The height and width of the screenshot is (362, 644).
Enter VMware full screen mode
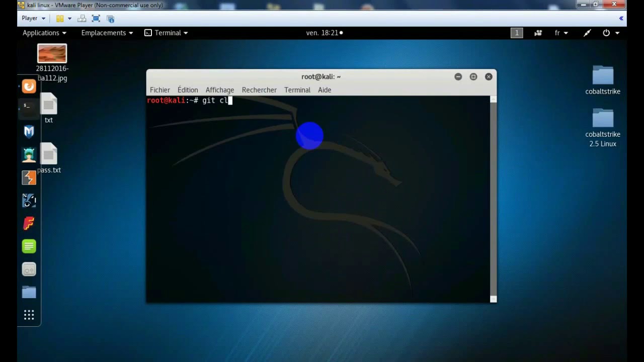coord(96,19)
